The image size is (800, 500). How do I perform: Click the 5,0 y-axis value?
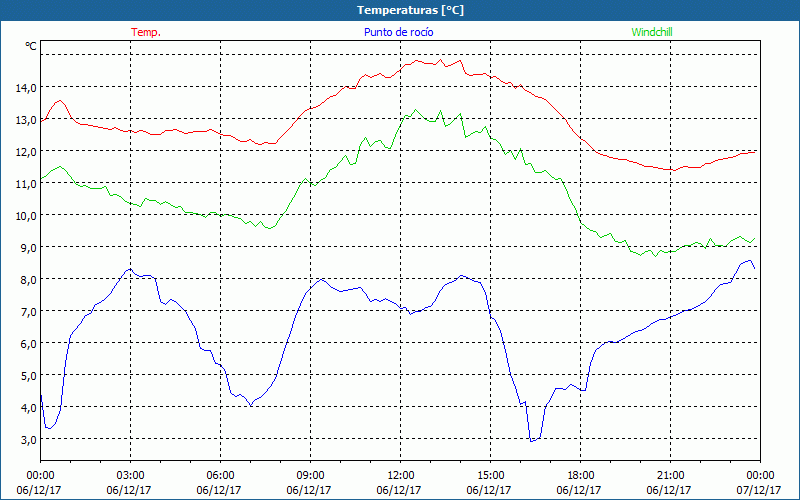pyautogui.click(x=29, y=376)
